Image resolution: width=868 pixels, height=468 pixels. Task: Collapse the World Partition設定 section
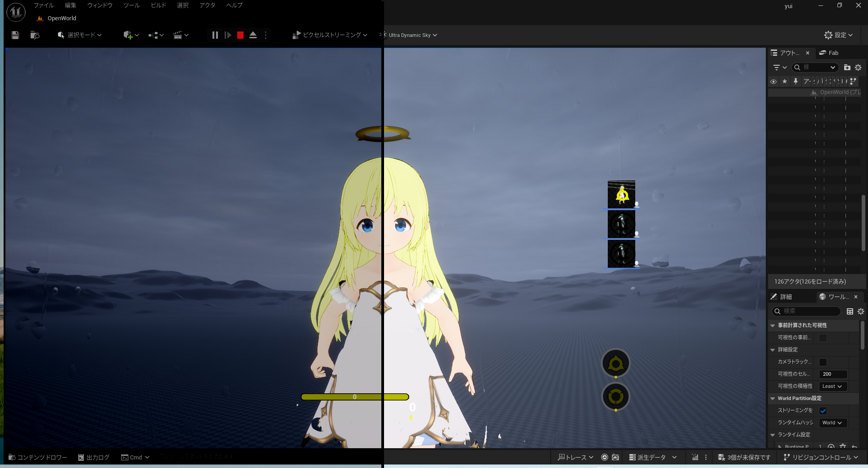tap(773, 399)
